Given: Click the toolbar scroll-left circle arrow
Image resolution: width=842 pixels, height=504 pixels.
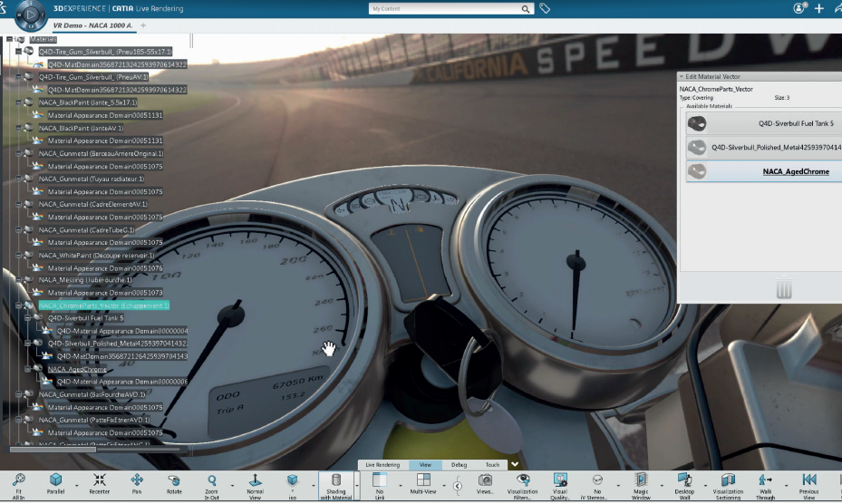Looking at the screenshot, I should click(458, 486).
